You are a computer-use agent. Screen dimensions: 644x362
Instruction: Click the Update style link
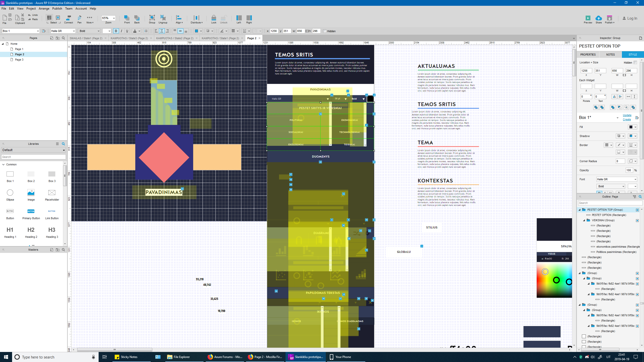click(x=627, y=115)
